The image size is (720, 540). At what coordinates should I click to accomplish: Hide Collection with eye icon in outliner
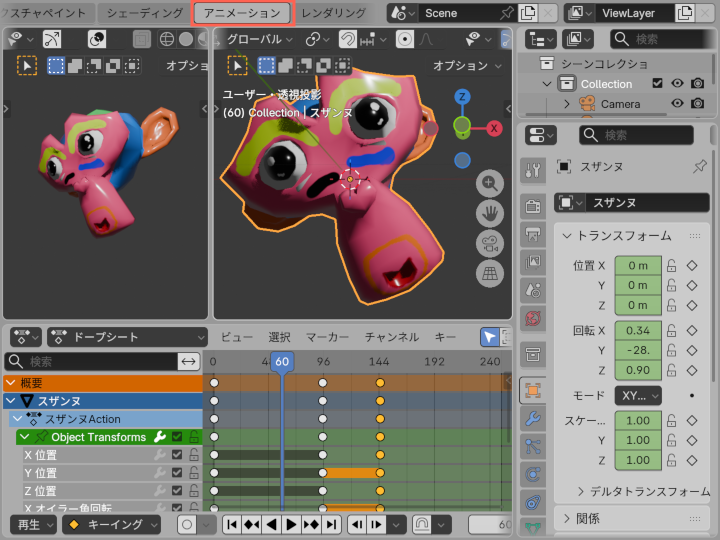point(677,83)
